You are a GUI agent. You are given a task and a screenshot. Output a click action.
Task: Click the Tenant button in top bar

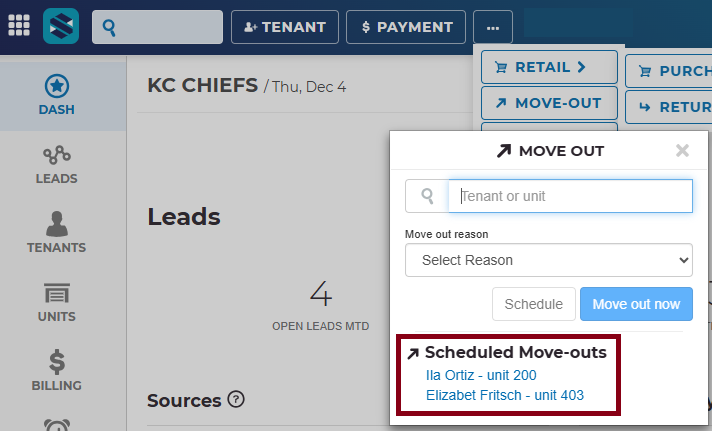point(285,27)
